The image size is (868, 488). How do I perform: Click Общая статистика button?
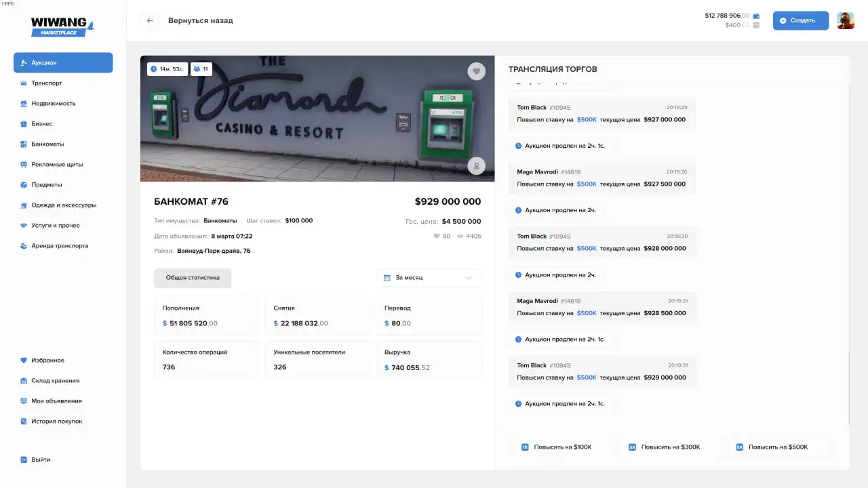[x=193, y=278]
